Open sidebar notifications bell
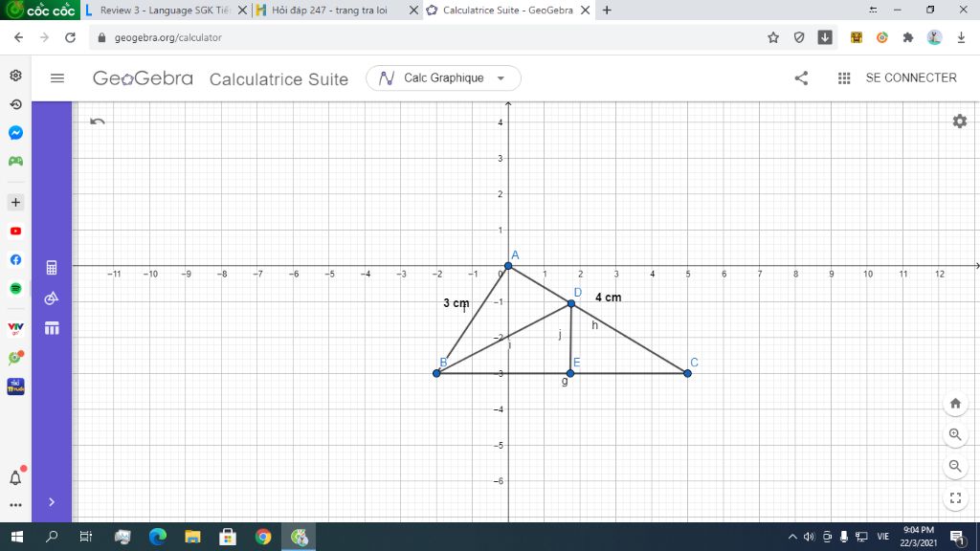Screen dimensions: 980x551 (15, 477)
